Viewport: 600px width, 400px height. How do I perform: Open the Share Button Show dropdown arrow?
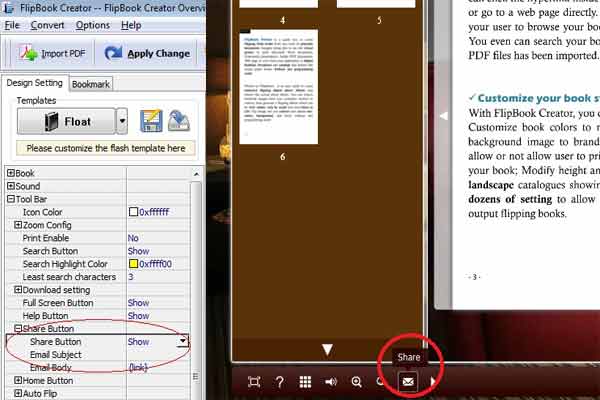coord(183,341)
